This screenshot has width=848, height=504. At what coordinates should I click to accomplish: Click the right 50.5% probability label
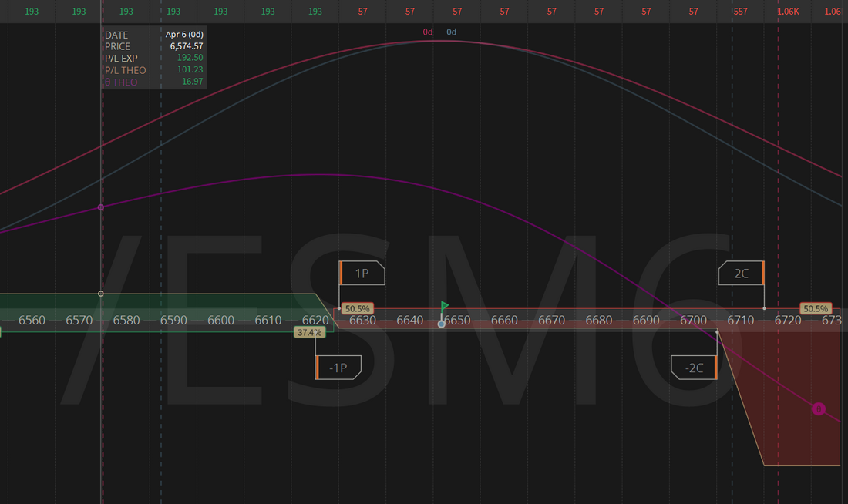[816, 308]
